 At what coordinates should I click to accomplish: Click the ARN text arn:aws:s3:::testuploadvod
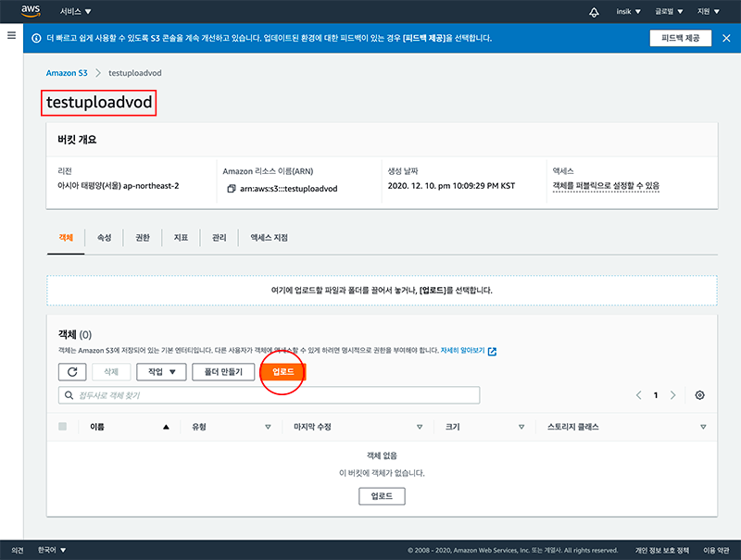289,189
